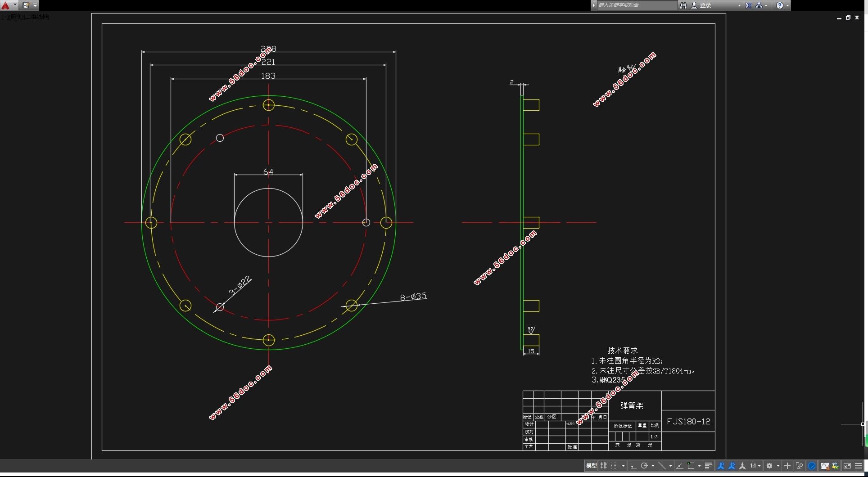Expand the Quick Access Toolbar customize arrow
This screenshot has width=868, height=477.
pos(35,5)
